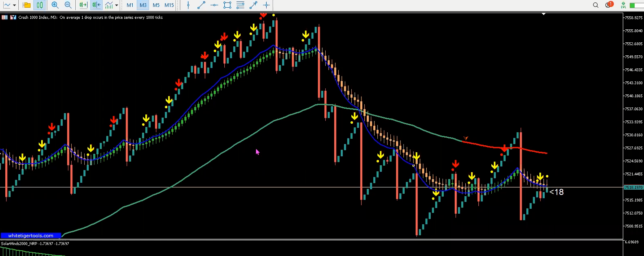Select the horizontal line tool

(x=214, y=5)
